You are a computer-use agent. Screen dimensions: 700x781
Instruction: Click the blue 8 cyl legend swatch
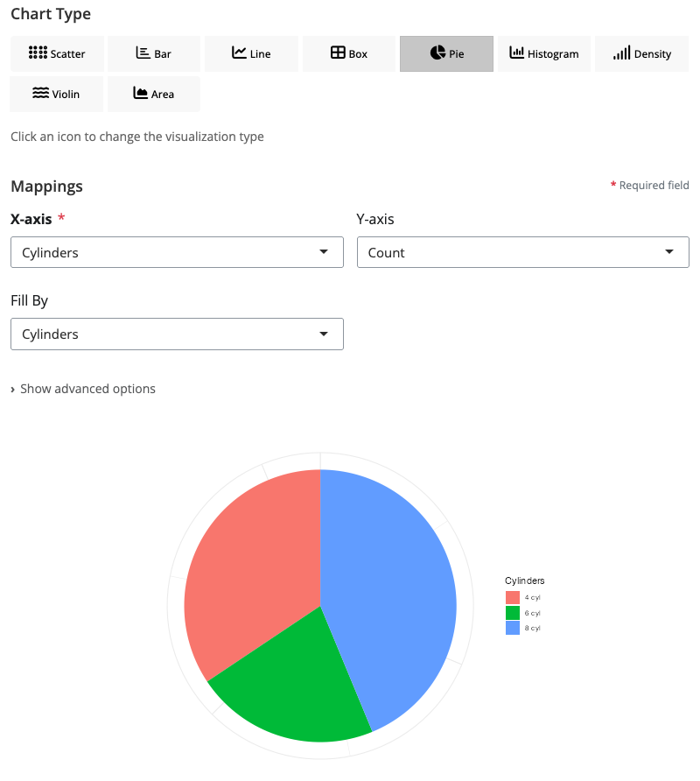[513, 628]
